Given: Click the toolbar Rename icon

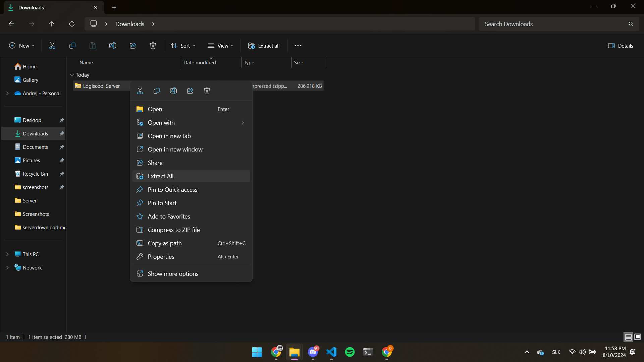Looking at the screenshot, I should [113, 46].
